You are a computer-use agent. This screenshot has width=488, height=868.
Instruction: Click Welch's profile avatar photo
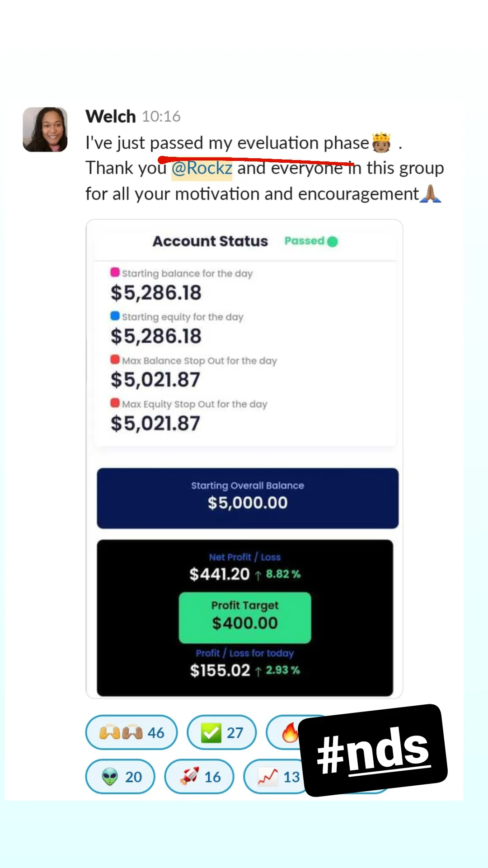pyautogui.click(x=45, y=129)
